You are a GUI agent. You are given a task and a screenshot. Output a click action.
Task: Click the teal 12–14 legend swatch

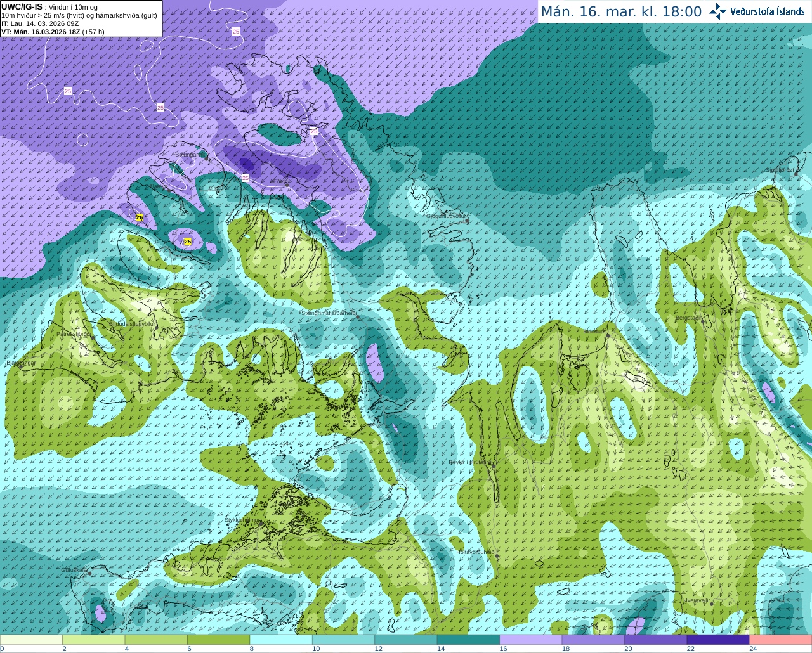[x=407, y=640]
